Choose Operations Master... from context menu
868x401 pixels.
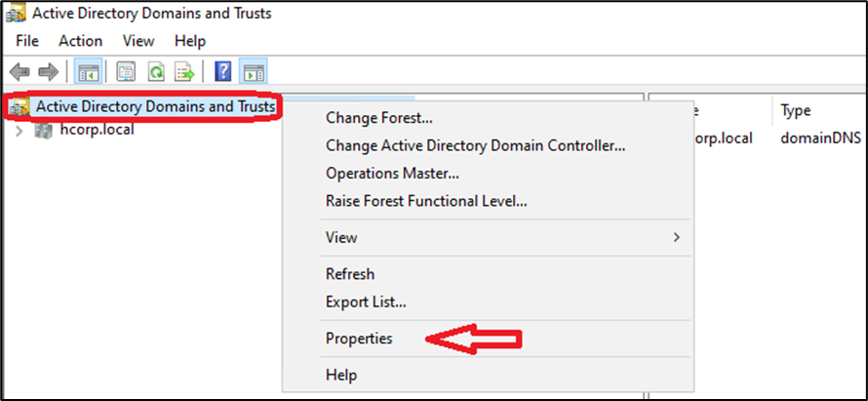pos(392,174)
